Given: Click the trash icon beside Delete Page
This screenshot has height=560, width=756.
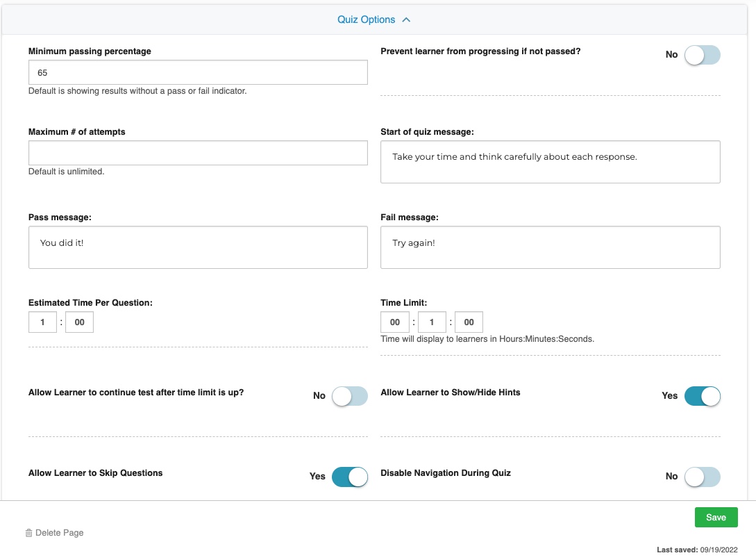Looking at the screenshot, I should point(28,532).
